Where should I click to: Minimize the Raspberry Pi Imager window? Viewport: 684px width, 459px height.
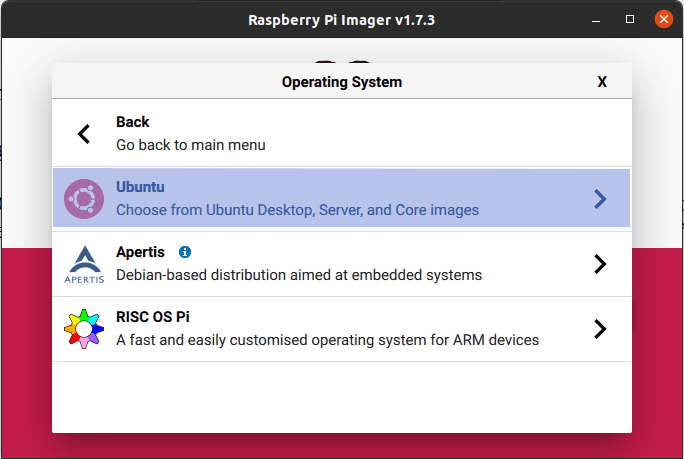(597, 19)
